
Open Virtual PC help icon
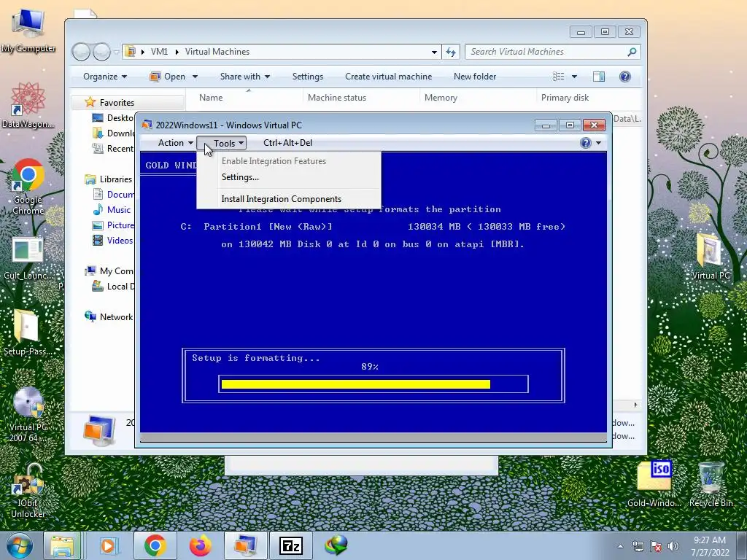pos(586,143)
